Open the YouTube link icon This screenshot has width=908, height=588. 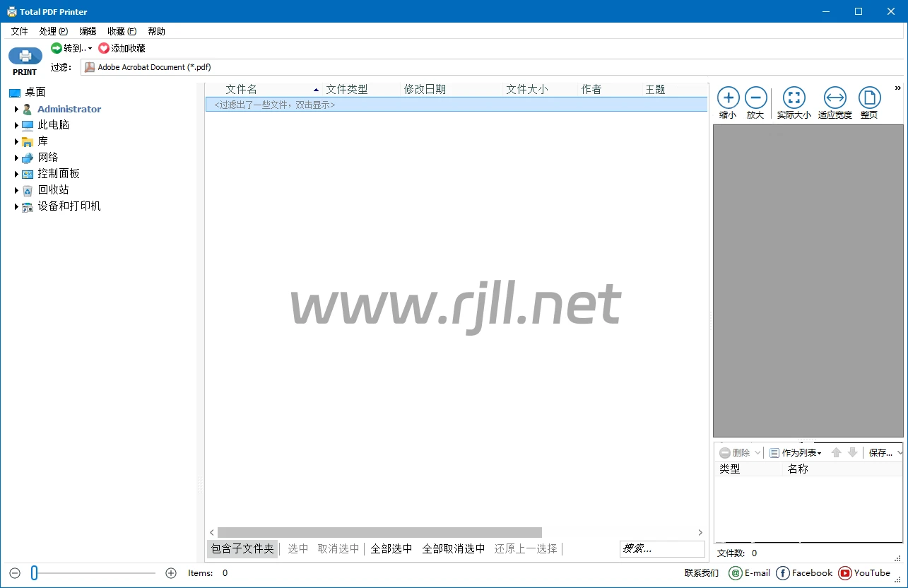point(844,573)
